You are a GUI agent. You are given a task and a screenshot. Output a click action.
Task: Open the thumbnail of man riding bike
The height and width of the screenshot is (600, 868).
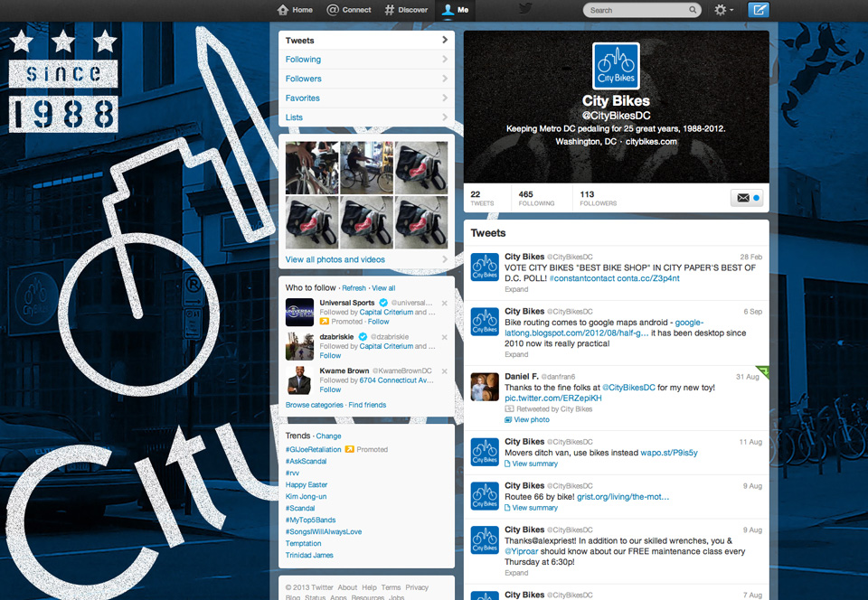click(x=366, y=167)
